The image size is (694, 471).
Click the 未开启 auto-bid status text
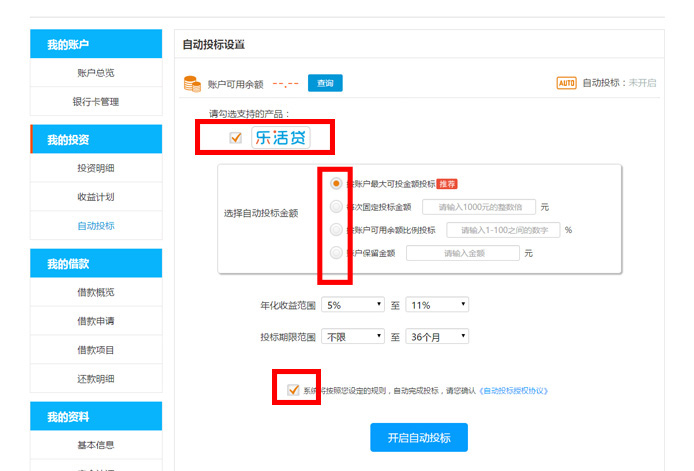[642, 83]
